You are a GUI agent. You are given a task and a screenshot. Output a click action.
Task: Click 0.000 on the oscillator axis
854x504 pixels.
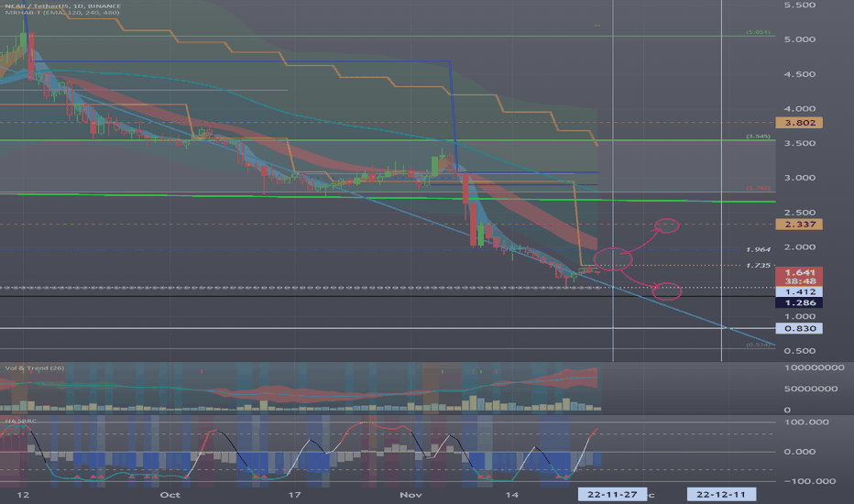800,452
